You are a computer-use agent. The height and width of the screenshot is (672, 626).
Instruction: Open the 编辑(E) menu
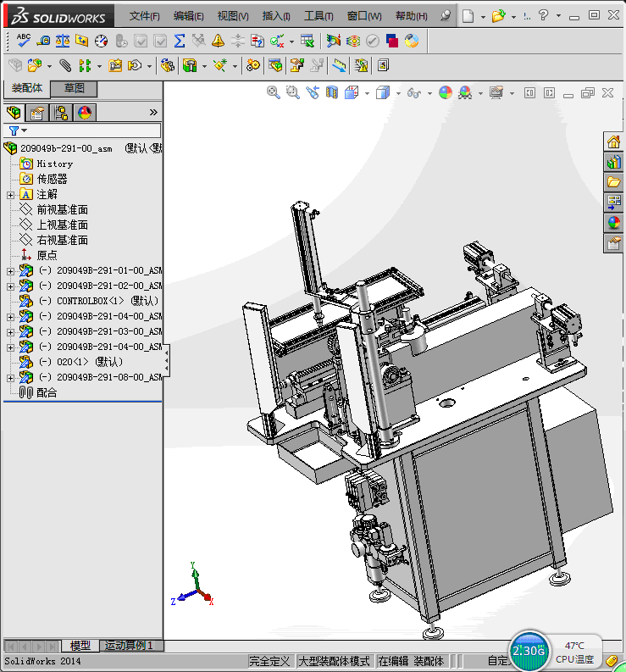[x=189, y=16]
